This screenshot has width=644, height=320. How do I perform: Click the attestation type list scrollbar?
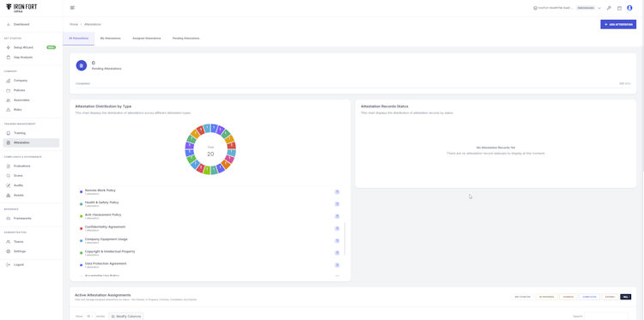point(345,238)
